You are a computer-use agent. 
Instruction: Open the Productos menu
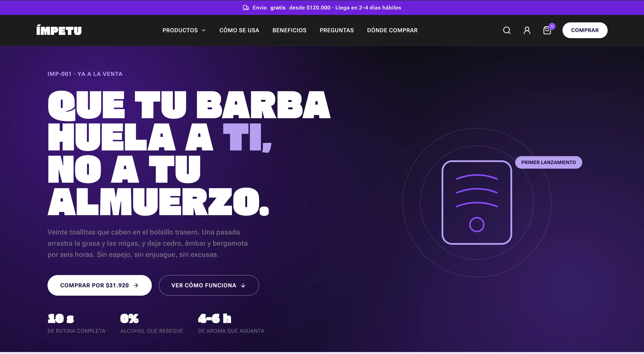pos(184,30)
